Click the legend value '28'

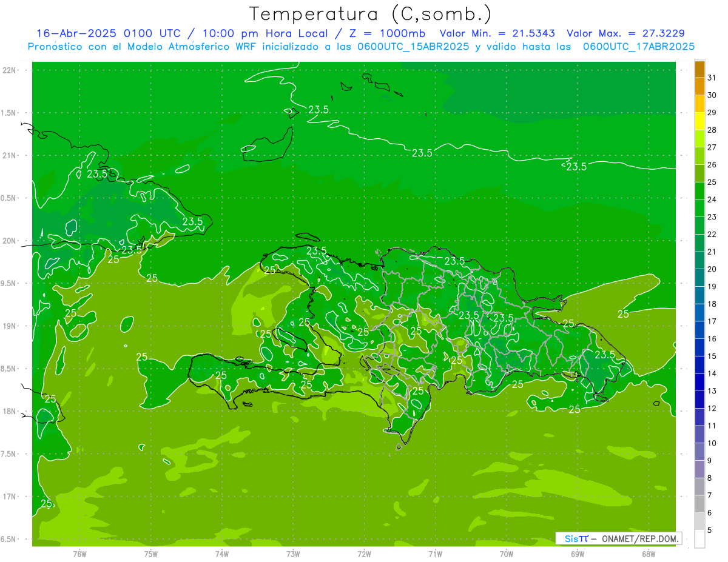point(712,130)
